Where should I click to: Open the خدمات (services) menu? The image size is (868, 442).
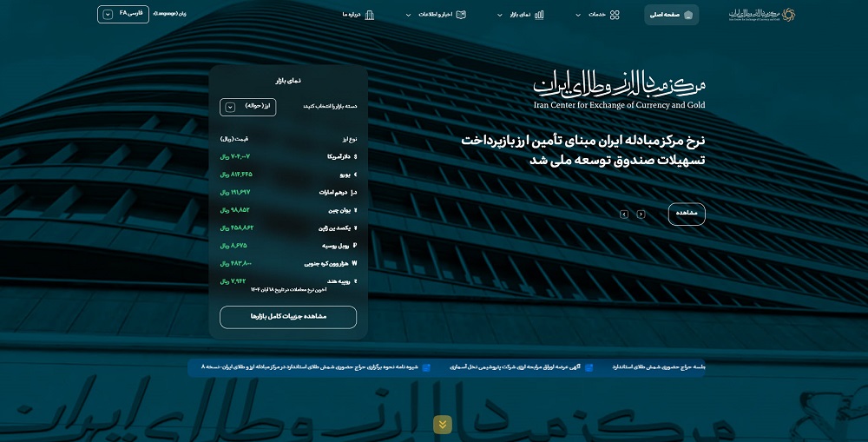(x=597, y=15)
